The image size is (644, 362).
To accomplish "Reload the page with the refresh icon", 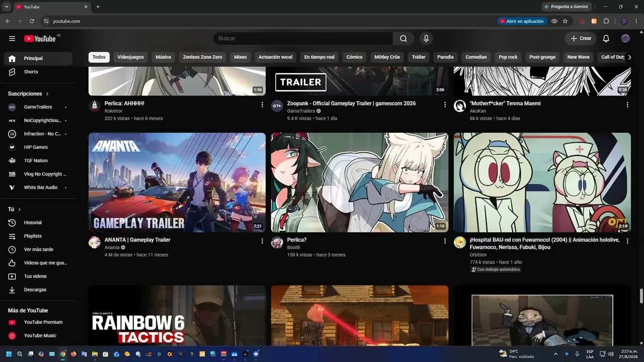I will pyautogui.click(x=32, y=21).
